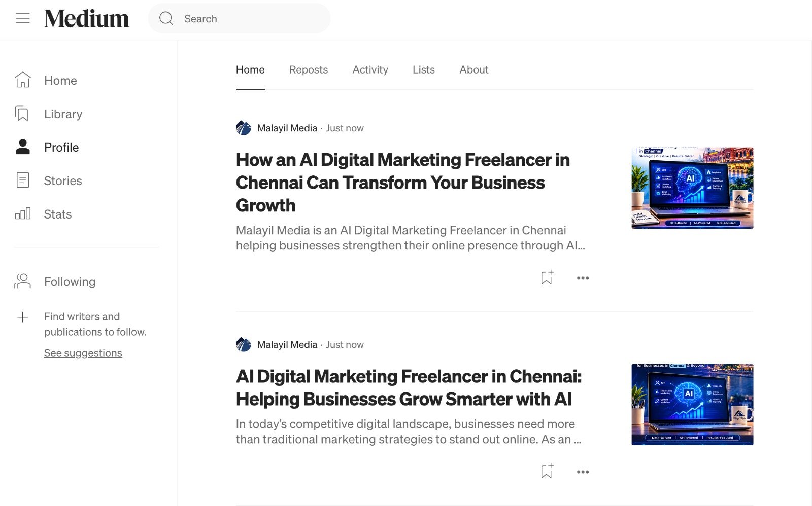The image size is (812, 506).
Task: Click 'Just now' timestamp on Grow Smarter post
Action: [345, 345]
